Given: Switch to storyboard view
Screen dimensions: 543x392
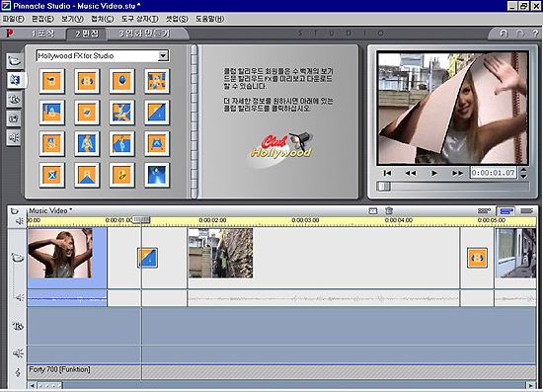Looking at the screenshot, I should 484,210.
